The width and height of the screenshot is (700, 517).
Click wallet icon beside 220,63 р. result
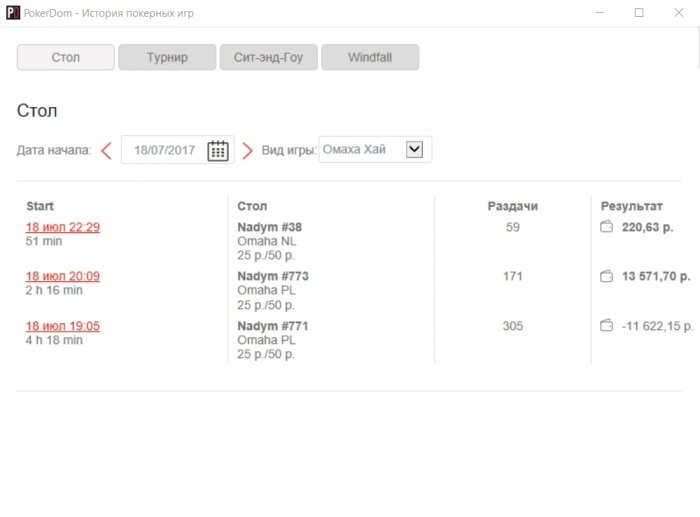click(x=606, y=227)
